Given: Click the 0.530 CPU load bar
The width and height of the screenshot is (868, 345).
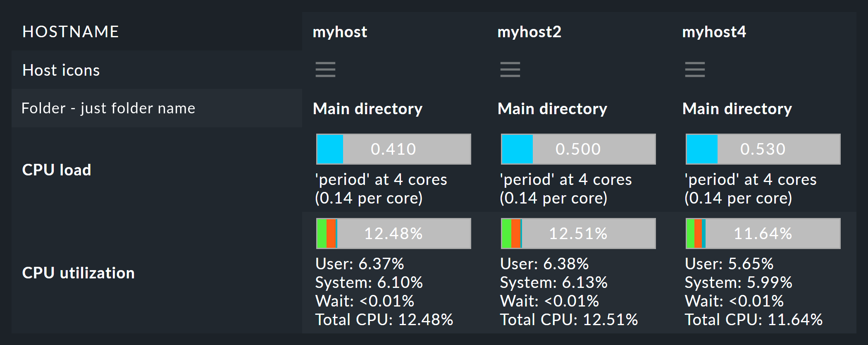Looking at the screenshot, I should click(x=763, y=149).
